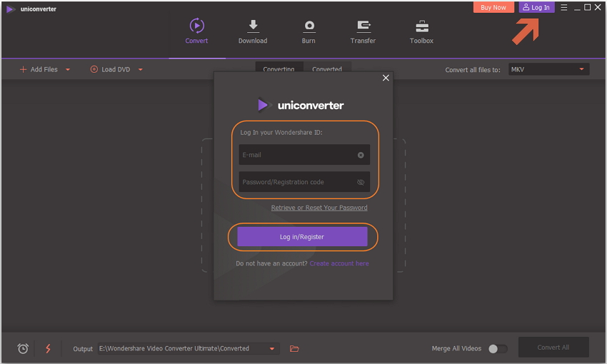Image resolution: width=607 pixels, height=364 pixels.
Task: Close the login dialog
Action: pyautogui.click(x=386, y=78)
